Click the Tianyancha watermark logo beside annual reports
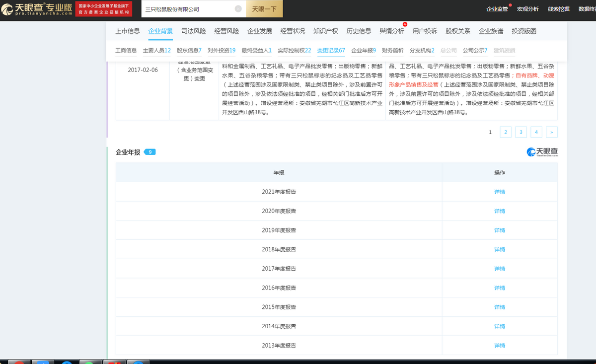 point(542,152)
